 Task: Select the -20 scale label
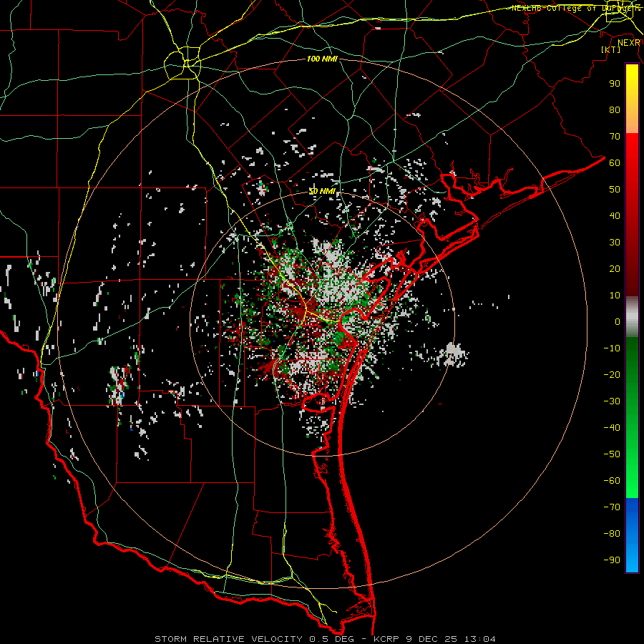click(612, 374)
